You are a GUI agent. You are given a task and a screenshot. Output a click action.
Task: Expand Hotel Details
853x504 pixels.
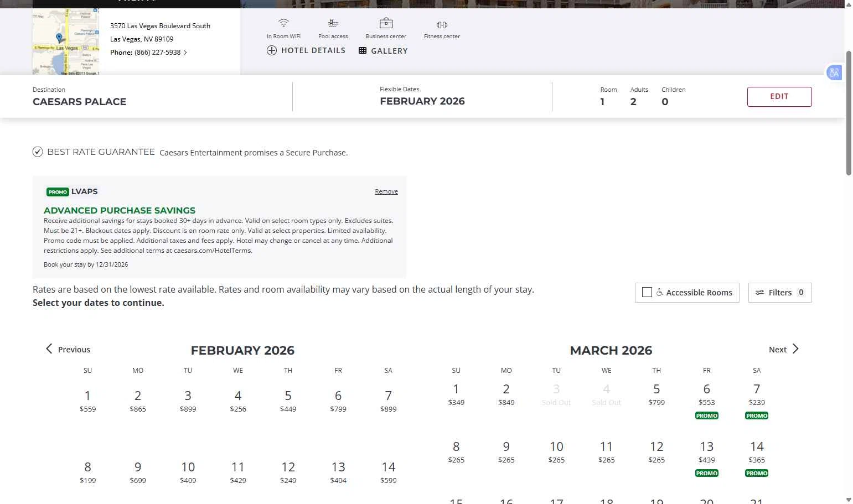coord(306,50)
